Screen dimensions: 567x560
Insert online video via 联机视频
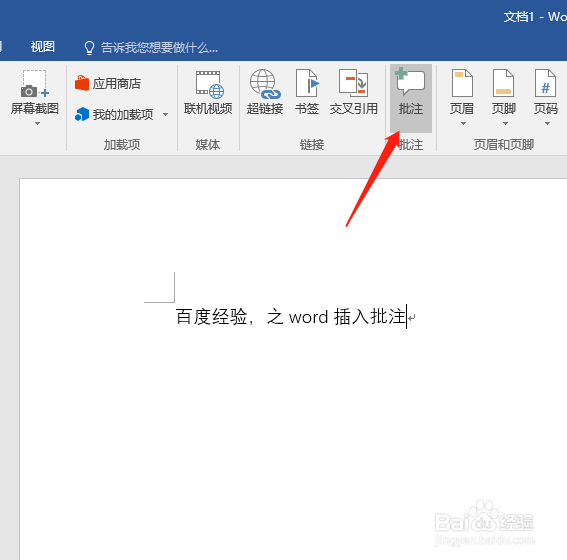[208, 93]
